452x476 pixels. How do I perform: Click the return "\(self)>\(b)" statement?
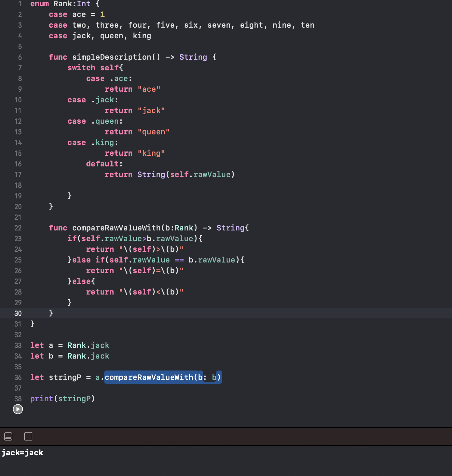click(x=135, y=249)
